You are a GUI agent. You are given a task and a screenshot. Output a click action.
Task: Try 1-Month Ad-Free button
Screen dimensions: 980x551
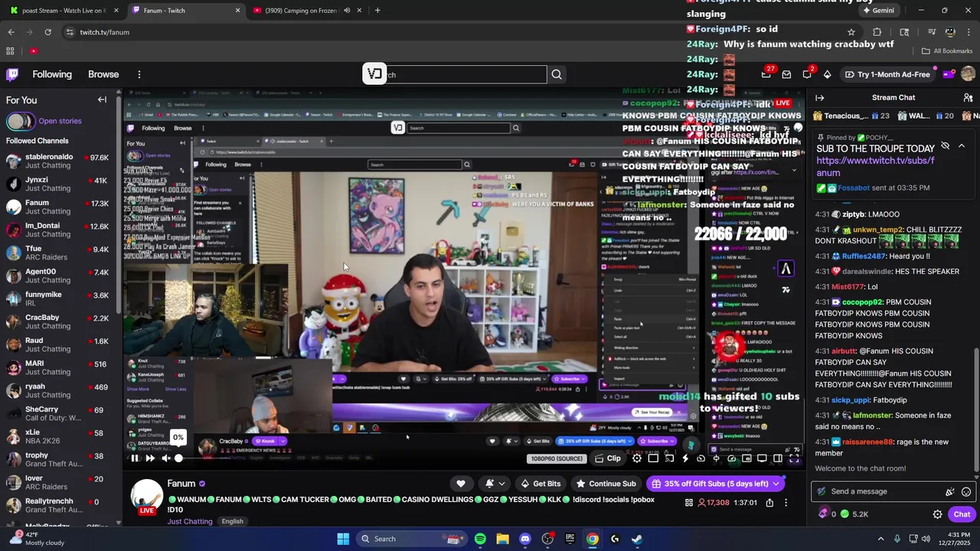click(x=887, y=74)
